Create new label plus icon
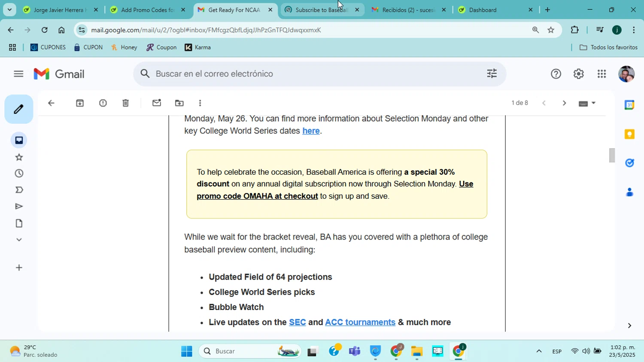The image size is (644, 362). click(19, 268)
